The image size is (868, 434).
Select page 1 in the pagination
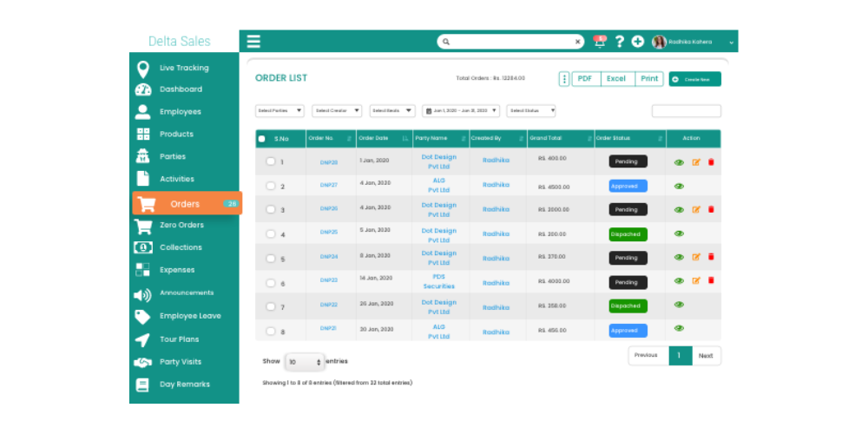click(x=681, y=356)
